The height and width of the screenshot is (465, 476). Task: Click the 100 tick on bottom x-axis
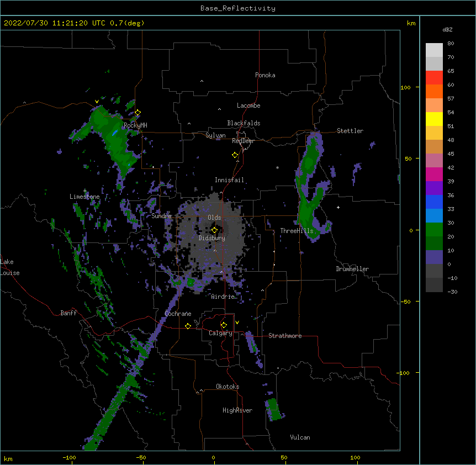click(356, 457)
